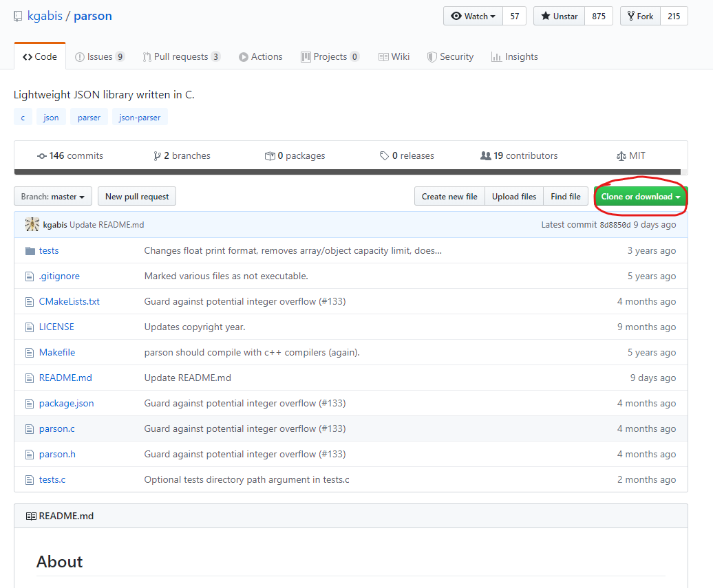
Task: Click the kgabis author name in commit row
Action: pos(55,225)
